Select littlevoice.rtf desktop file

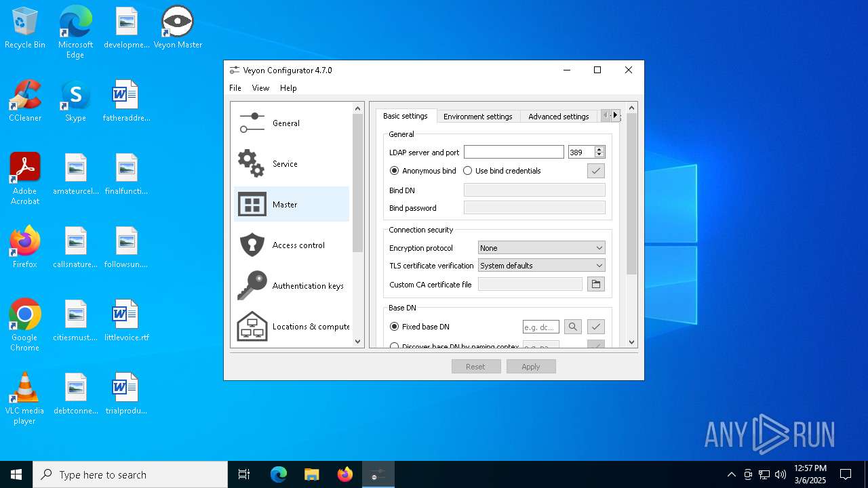click(126, 321)
